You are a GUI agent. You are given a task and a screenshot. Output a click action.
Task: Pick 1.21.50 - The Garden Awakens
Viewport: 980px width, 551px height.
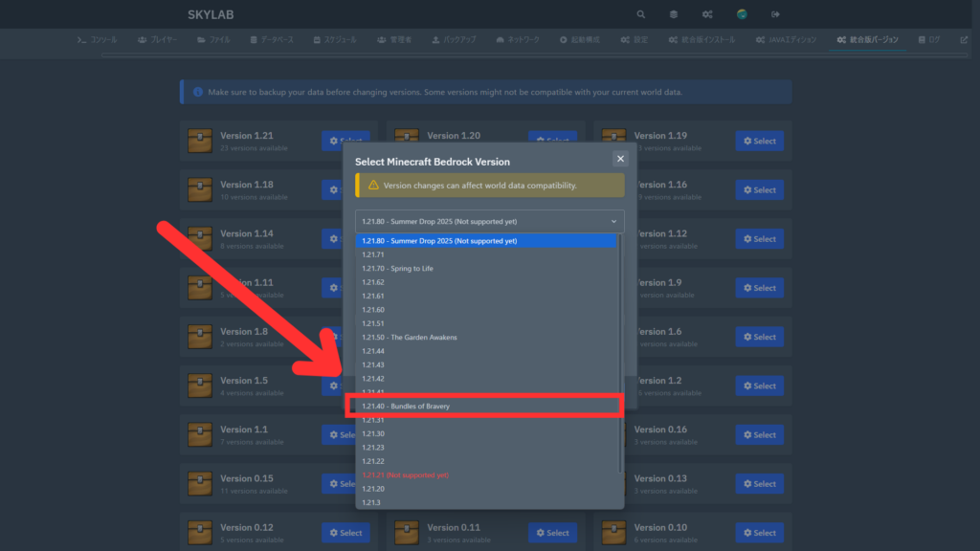click(486, 338)
